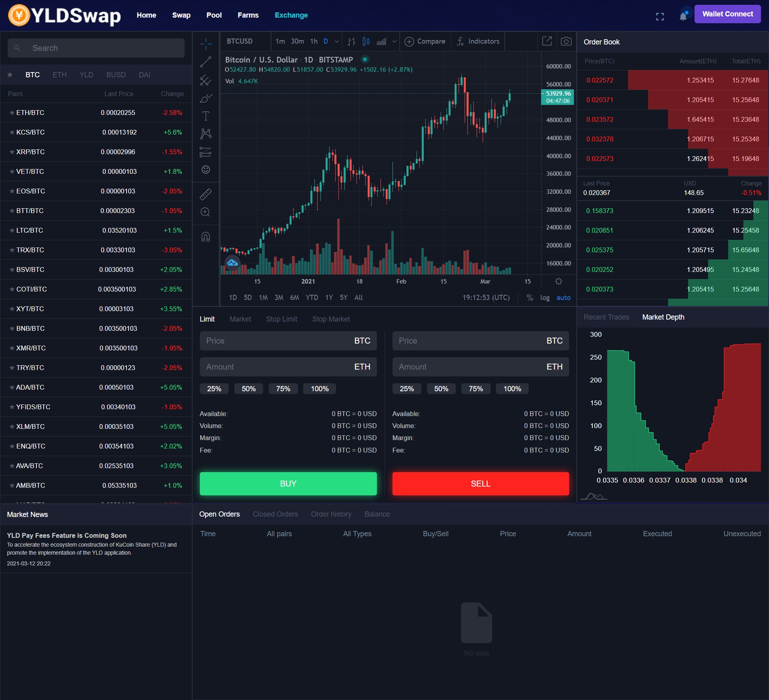Open the BTCUSD symbol selector
The image size is (769, 700).
pyautogui.click(x=240, y=41)
